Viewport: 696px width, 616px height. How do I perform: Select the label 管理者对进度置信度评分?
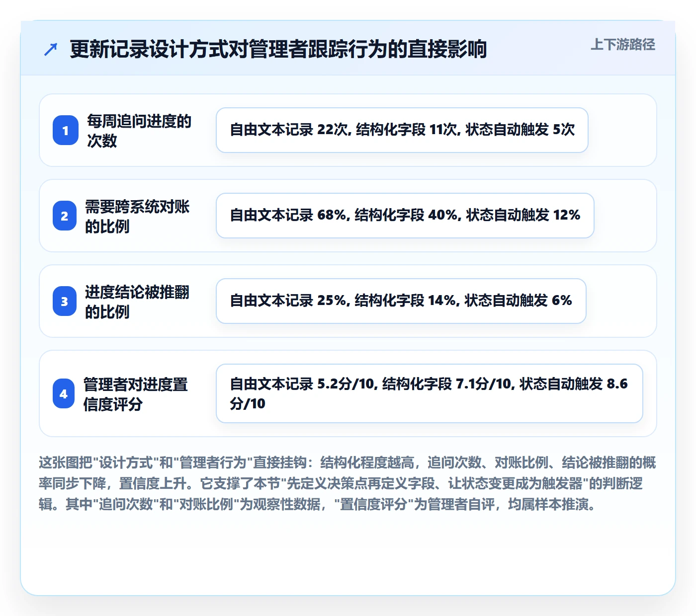136,394
